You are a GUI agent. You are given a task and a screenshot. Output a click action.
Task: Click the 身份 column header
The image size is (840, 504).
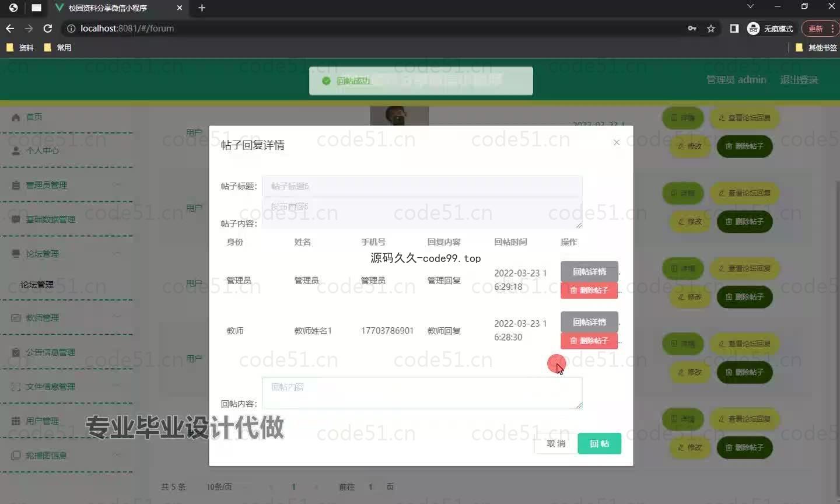(x=235, y=242)
